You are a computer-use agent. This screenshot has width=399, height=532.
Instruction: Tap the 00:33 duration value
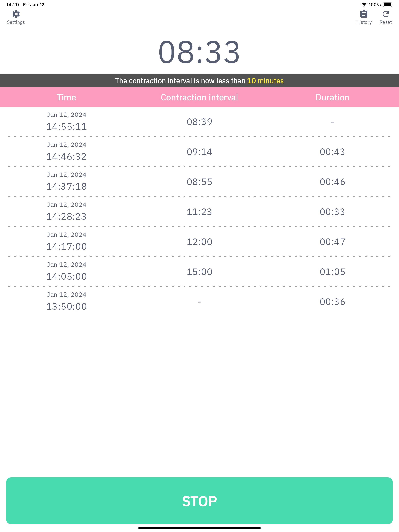click(332, 212)
